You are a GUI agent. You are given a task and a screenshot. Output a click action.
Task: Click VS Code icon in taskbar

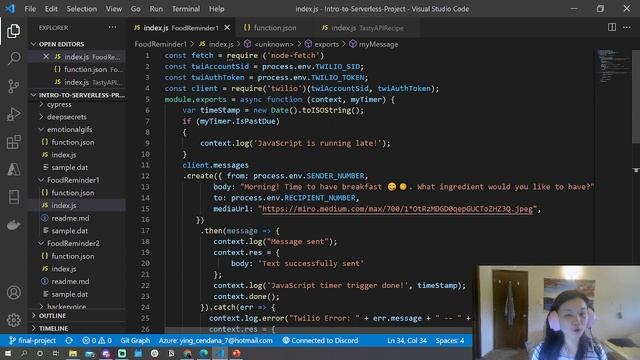tap(220, 353)
